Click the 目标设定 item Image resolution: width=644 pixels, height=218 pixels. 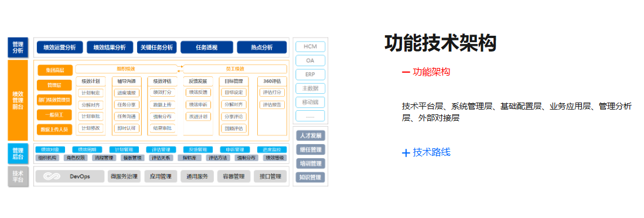coord(234,93)
